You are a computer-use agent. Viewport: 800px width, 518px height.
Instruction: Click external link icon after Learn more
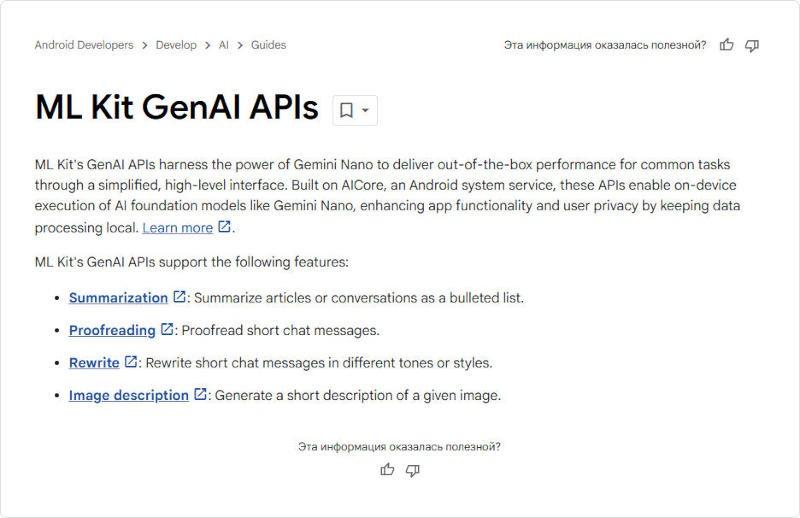tap(225, 227)
